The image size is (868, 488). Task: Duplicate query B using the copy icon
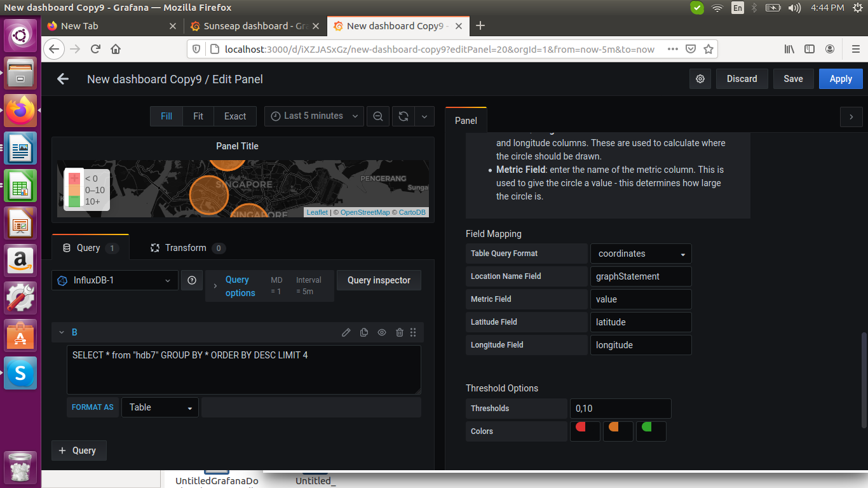[x=363, y=332]
